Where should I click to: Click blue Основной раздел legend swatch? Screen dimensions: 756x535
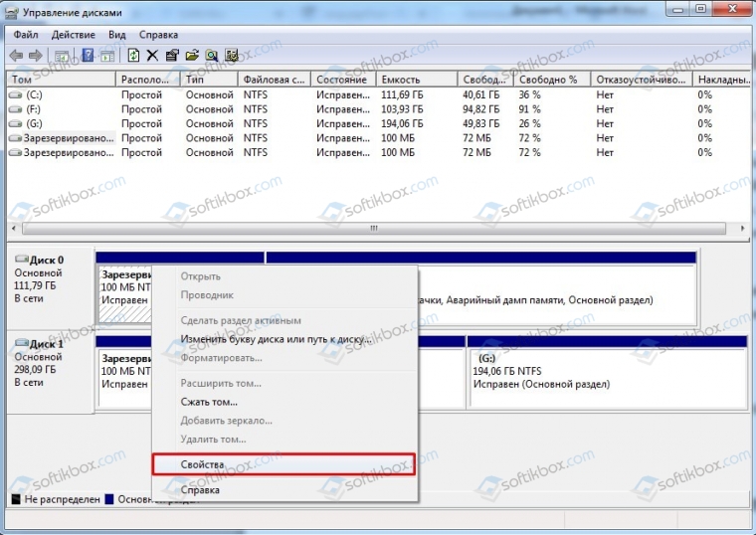pos(109,499)
